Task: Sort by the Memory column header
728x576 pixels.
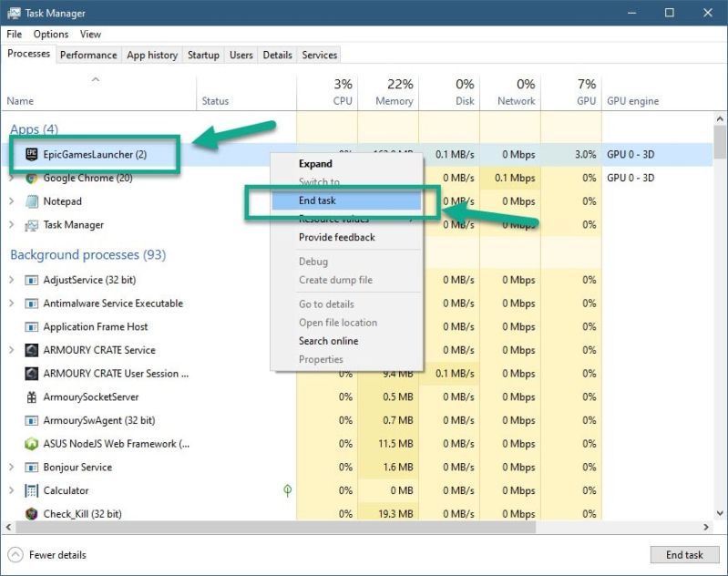Action: (388, 91)
